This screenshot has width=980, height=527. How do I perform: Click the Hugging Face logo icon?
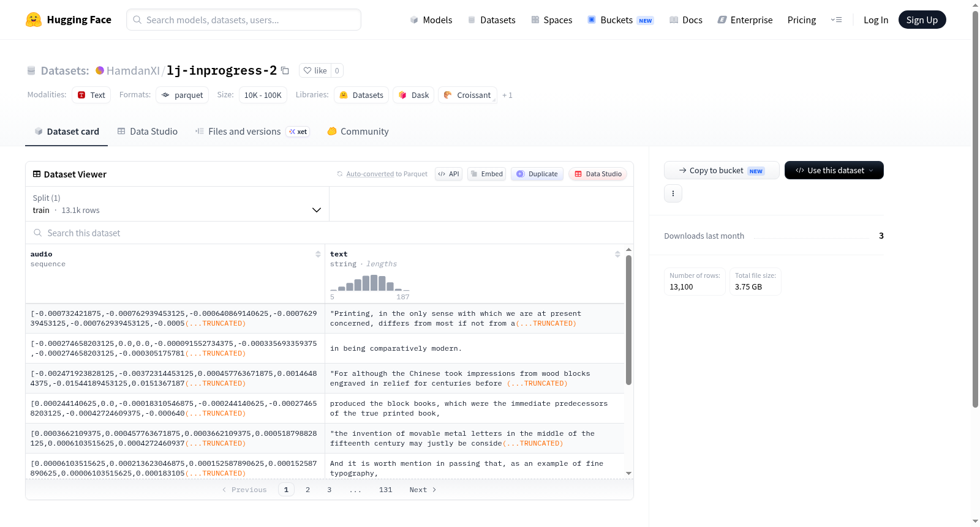coord(34,20)
